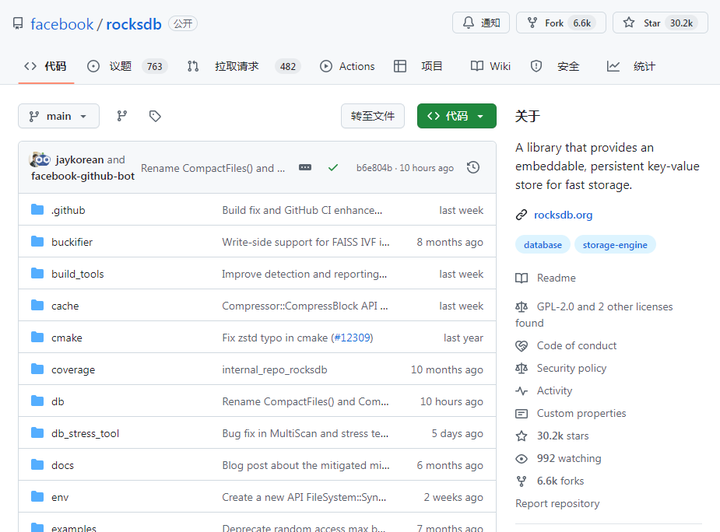Open the db_stress_tool folder

[x=85, y=433]
